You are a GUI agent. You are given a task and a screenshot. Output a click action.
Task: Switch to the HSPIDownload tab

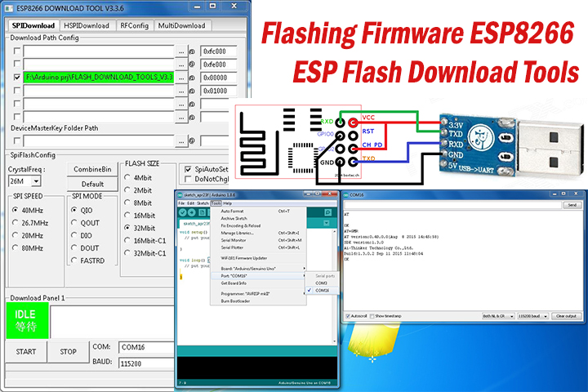pos(87,25)
